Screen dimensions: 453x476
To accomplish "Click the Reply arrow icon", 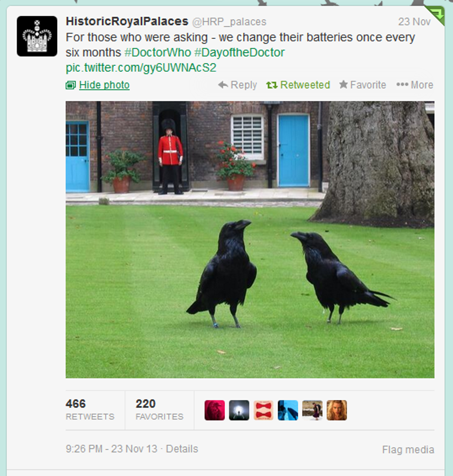I will click(x=223, y=85).
